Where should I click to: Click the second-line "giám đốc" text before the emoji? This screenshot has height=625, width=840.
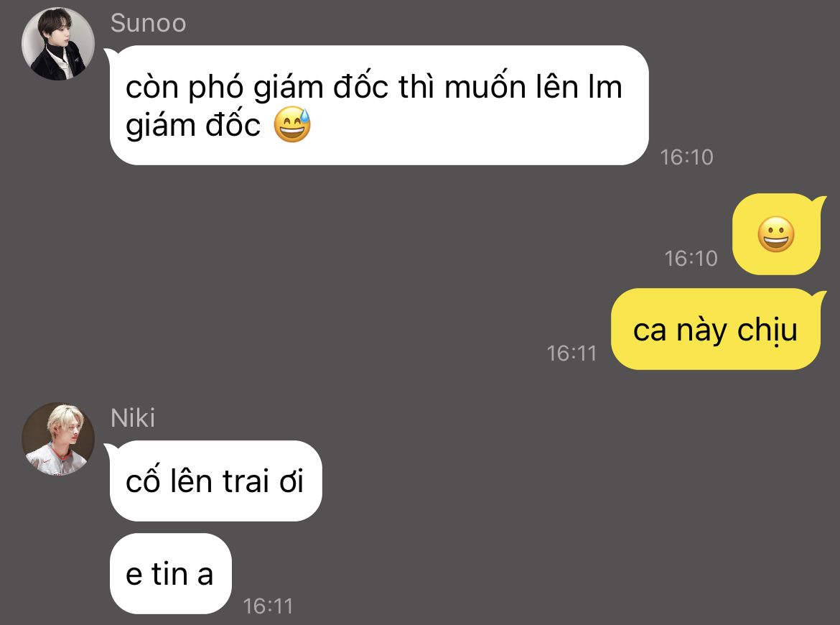click(193, 126)
